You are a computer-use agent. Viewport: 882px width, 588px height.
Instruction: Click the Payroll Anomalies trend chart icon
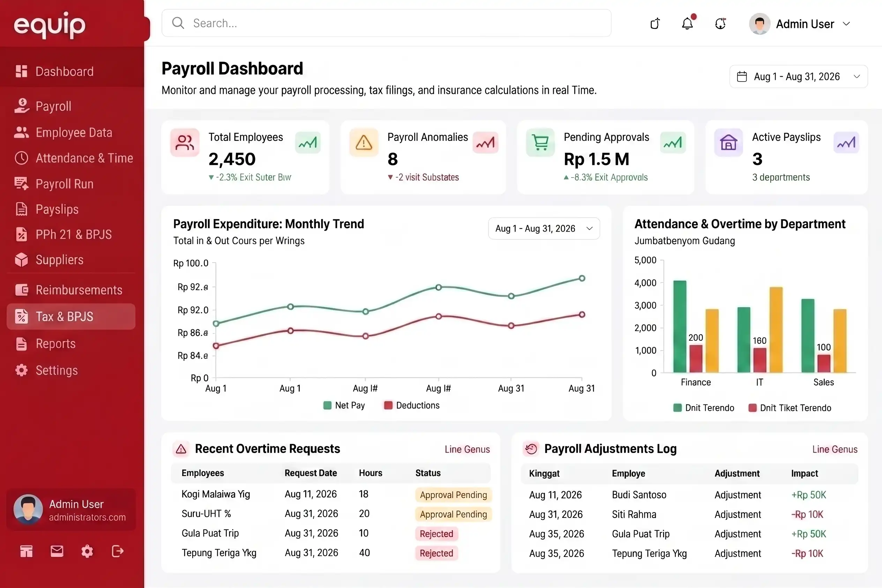click(x=485, y=143)
